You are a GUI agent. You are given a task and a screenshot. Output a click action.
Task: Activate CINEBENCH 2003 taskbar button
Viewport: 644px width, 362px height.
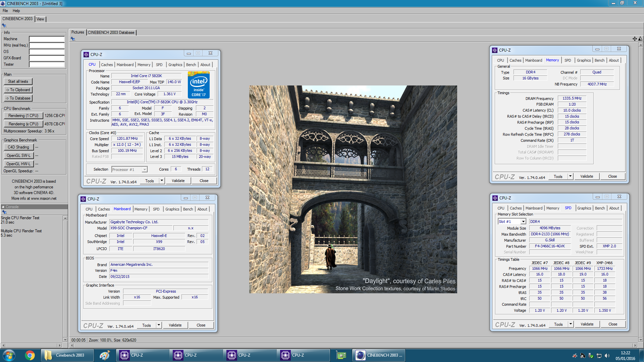(x=378, y=355)
